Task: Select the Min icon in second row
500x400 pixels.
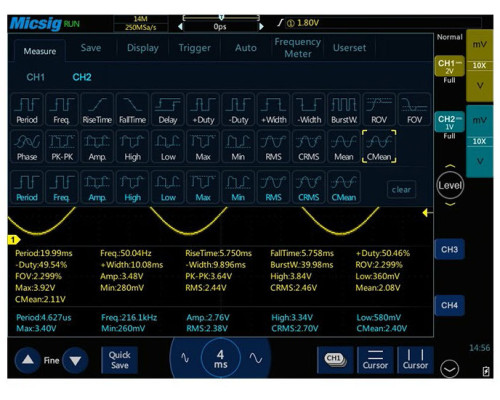Action: (238, 147)
